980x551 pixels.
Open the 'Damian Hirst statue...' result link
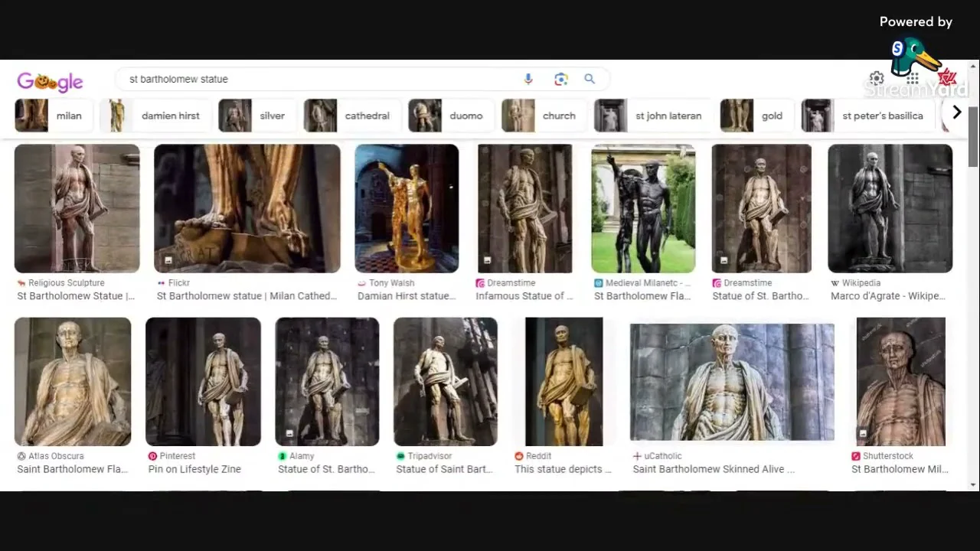click(407, 296)
